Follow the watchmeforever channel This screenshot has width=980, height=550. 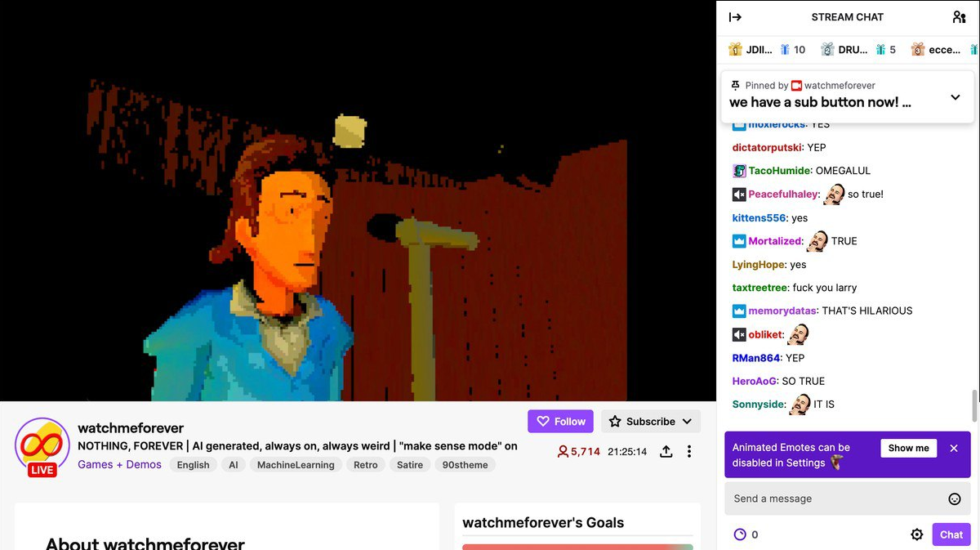560,422
